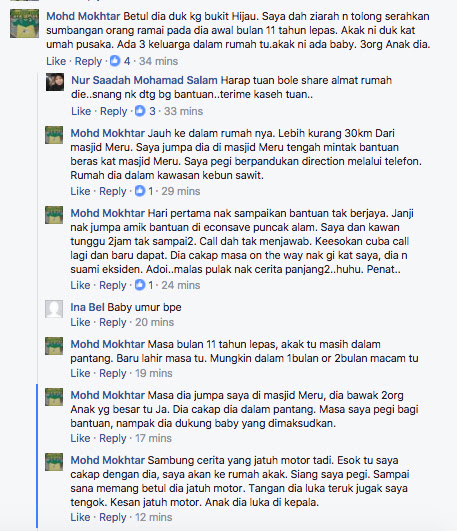Screen dimensions: 457x531
Task: Click the like reaction icon on Nur Saadah's comment
Action: [140, 111]
